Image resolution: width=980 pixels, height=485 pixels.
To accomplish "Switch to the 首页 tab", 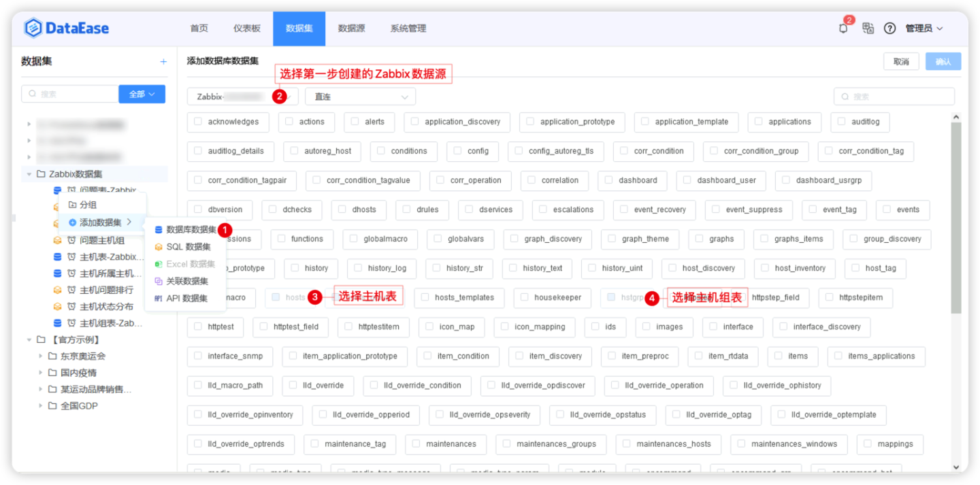I will tap(199, 29).
